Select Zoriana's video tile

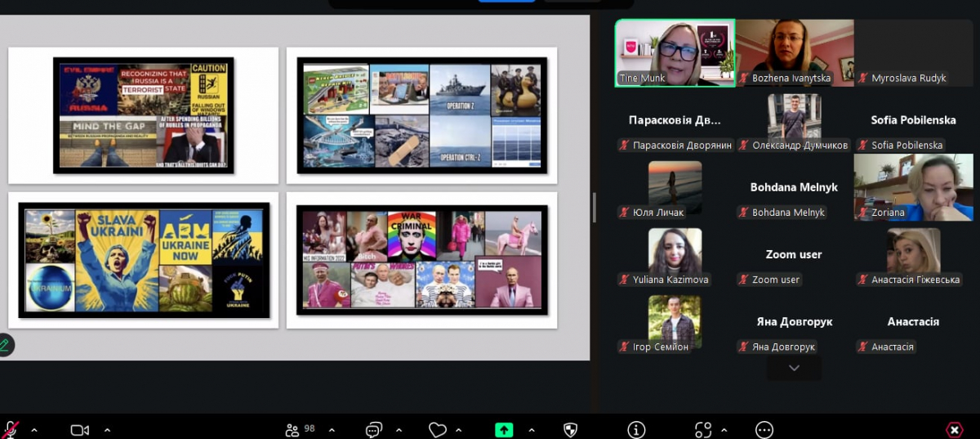[x=913, y=187]
